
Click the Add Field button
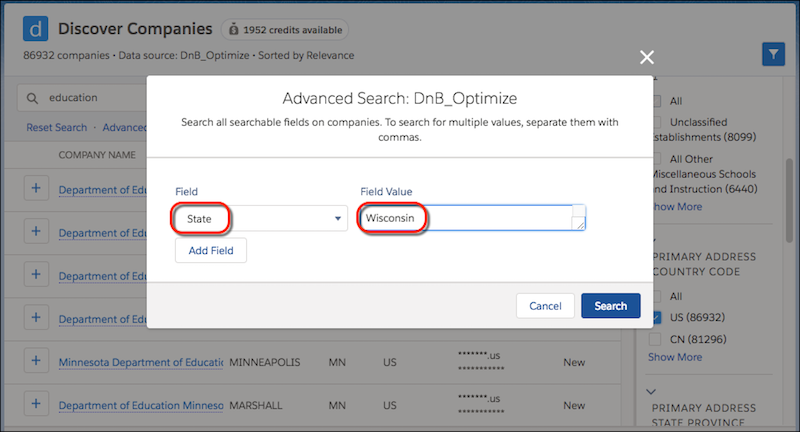(211, 250)
